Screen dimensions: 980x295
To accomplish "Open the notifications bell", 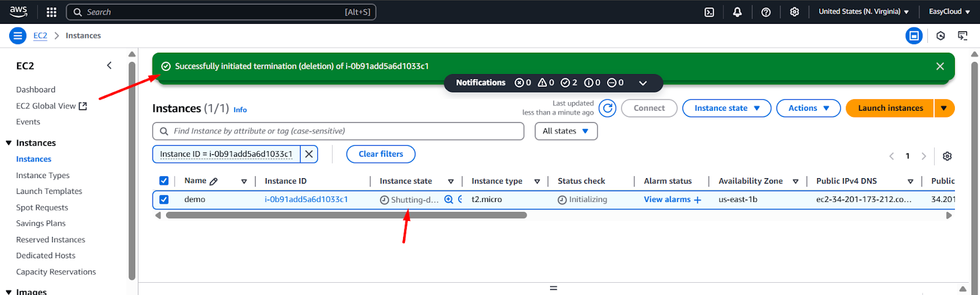I will click(737, 12).
